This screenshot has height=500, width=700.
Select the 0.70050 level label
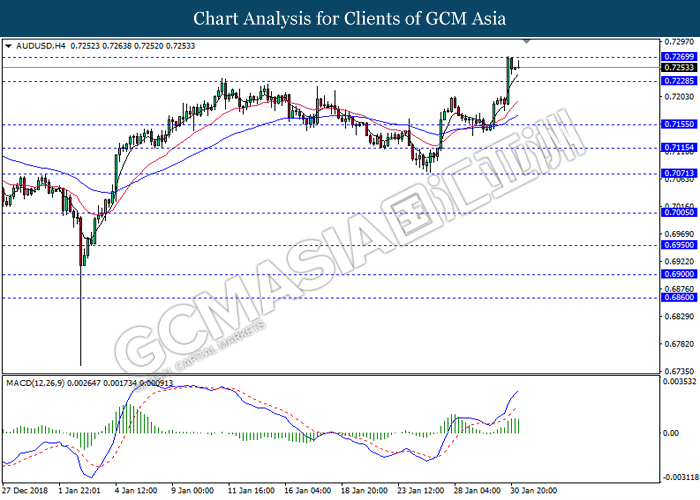point(679,212)
